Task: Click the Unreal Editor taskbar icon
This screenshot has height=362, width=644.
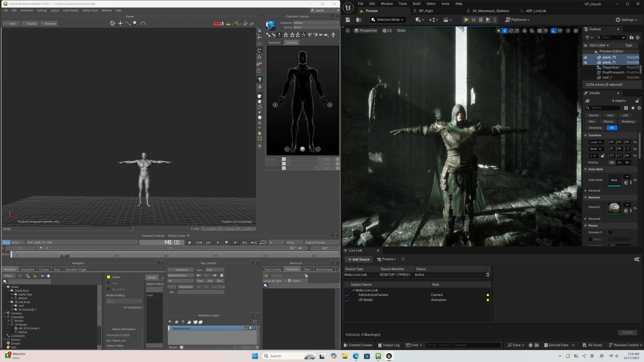Action: point(389,356)
